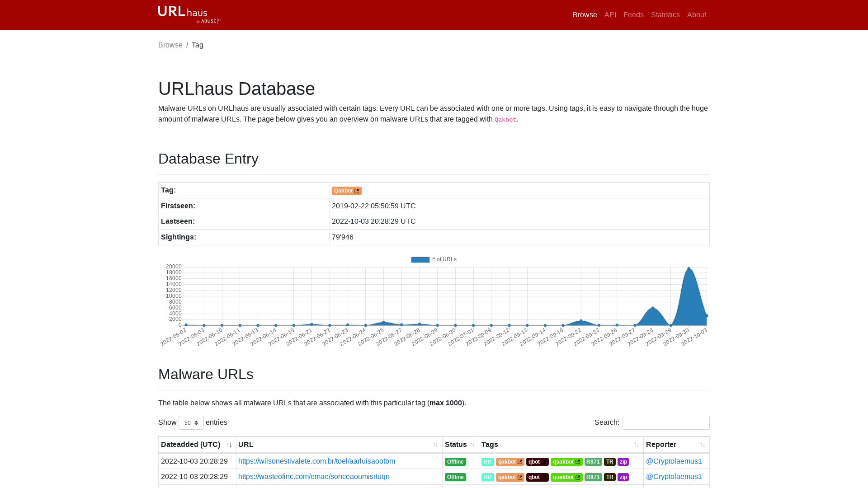868x488 pixels.
Task: Click the blue legend color swatch above the chart
Action: click(x=420, y=259)
